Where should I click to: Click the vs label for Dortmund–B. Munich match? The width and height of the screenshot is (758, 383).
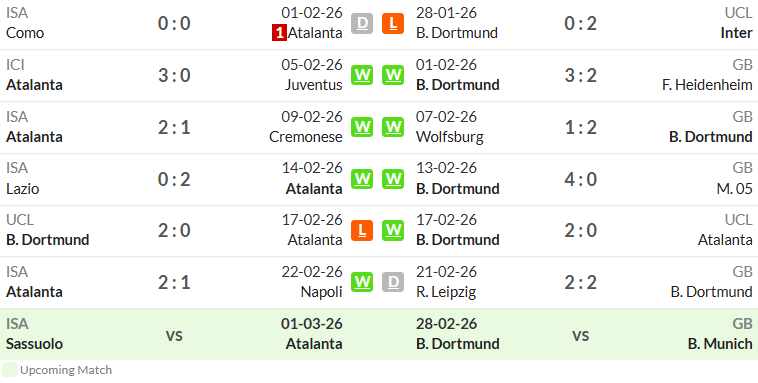[x=581, y=335]
